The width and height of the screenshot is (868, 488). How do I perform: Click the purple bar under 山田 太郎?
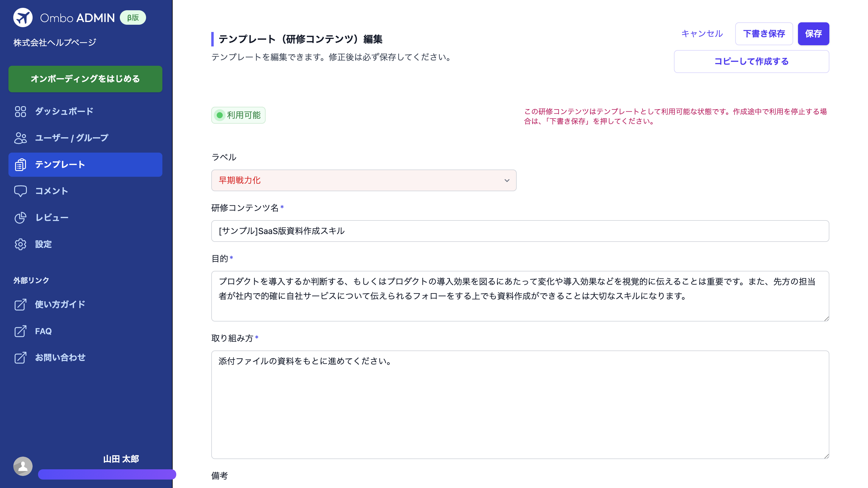click(107, 474)
